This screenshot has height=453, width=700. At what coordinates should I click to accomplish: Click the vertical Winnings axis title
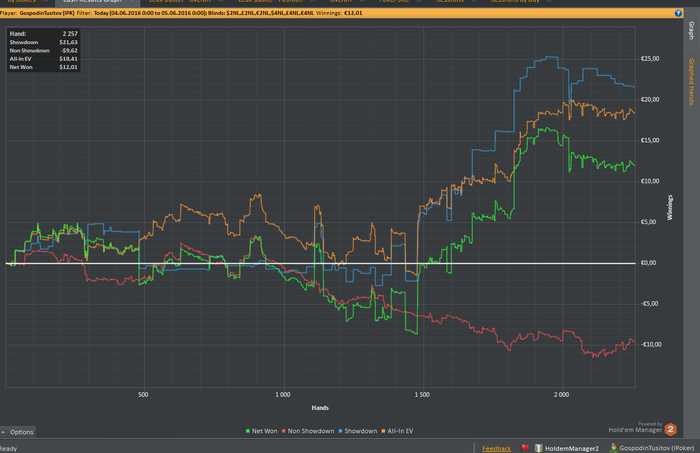pyautogui.click(x=670, y=208)
